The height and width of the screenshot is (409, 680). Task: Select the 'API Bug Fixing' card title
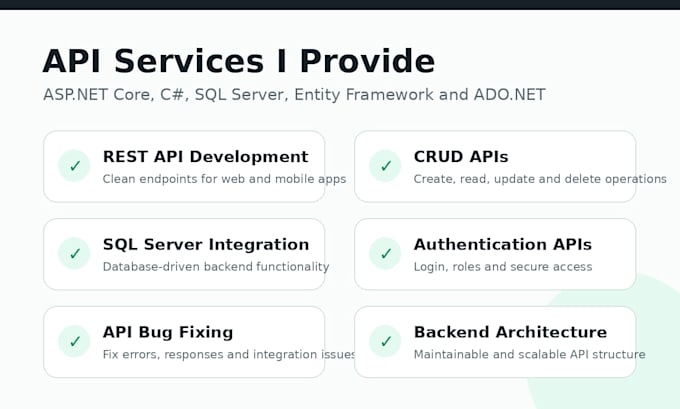[x=168, y=332]
